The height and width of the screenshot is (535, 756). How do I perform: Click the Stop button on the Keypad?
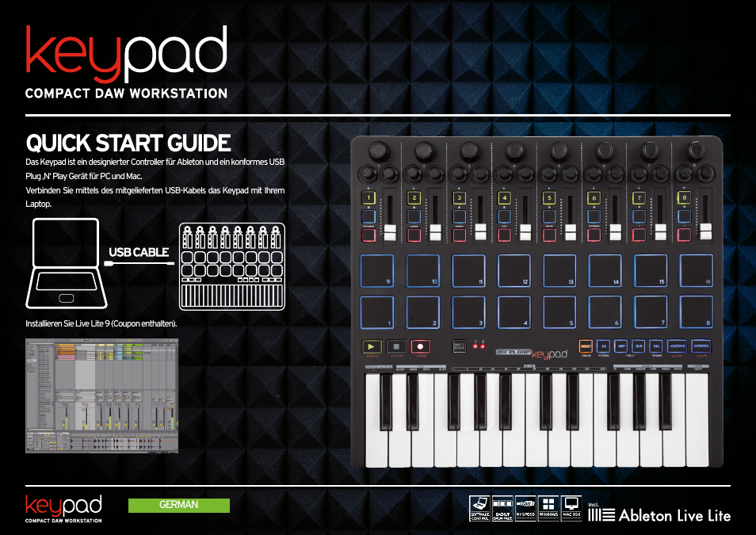(396, 346)
